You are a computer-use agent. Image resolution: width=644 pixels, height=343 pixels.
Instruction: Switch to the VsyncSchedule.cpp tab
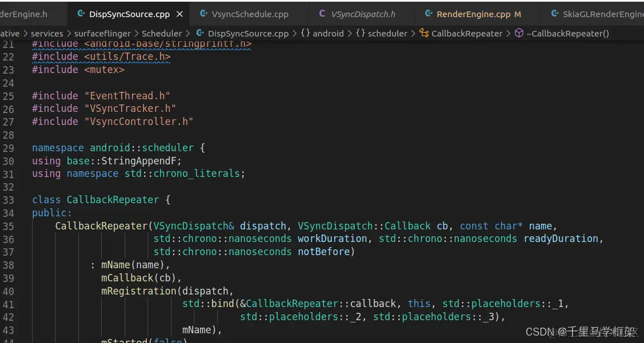pos(250,14)
